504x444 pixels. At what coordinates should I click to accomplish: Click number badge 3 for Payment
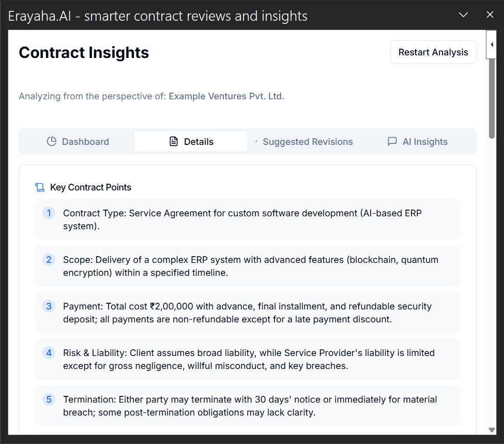click(x=49, y=306)
